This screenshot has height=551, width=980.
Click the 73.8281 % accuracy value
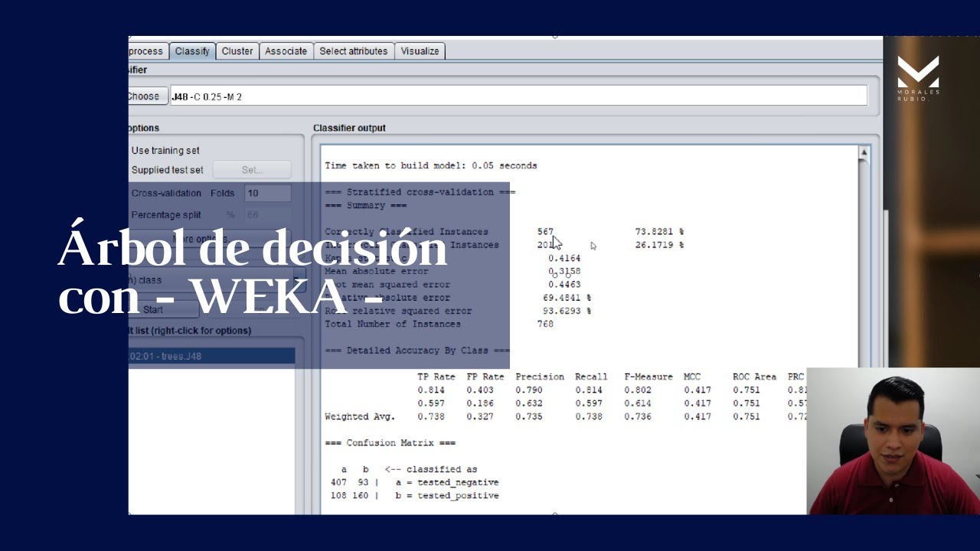point(659,231)
